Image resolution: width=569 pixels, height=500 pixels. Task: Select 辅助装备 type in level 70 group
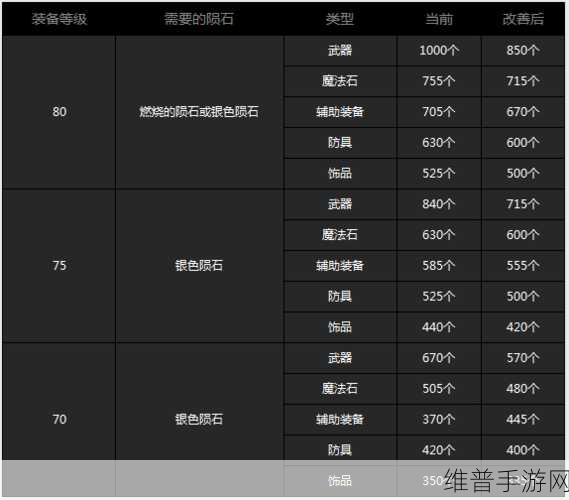click(x=340, y=419)
